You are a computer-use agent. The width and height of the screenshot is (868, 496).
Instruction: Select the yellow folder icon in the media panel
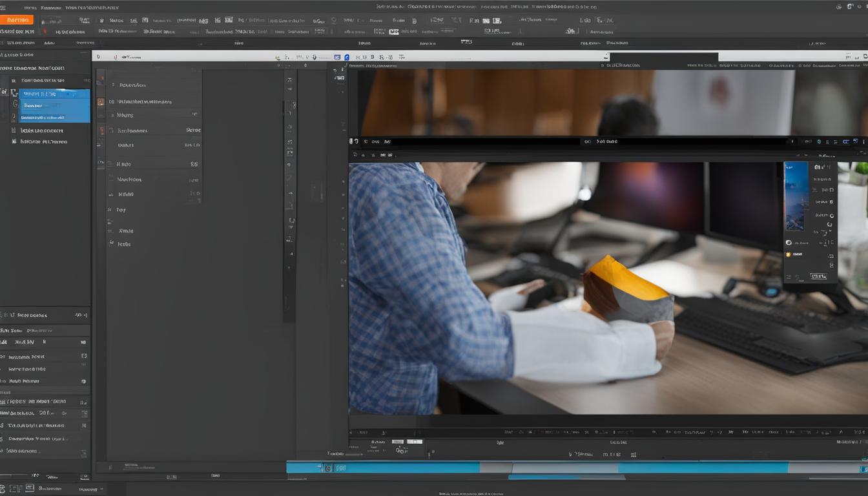tap(788, 254)
